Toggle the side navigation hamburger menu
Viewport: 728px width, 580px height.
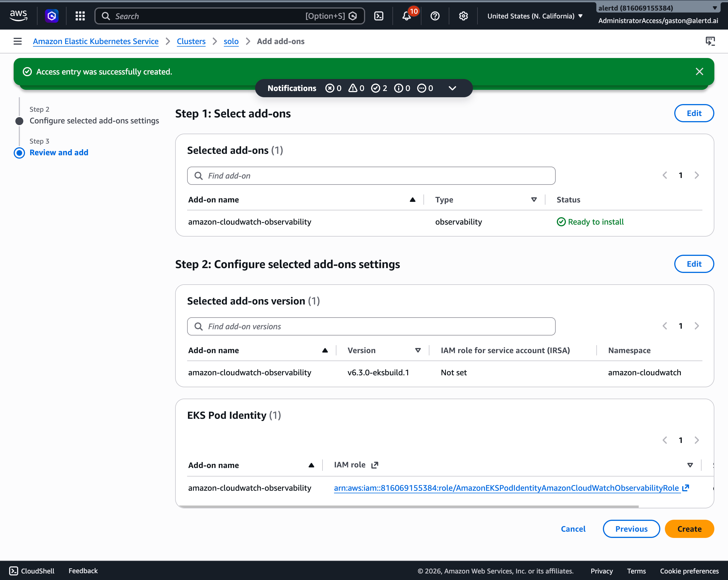(18, 41)
